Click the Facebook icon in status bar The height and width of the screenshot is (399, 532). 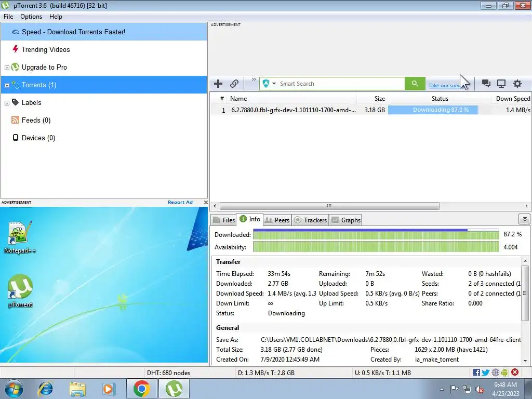476,373
